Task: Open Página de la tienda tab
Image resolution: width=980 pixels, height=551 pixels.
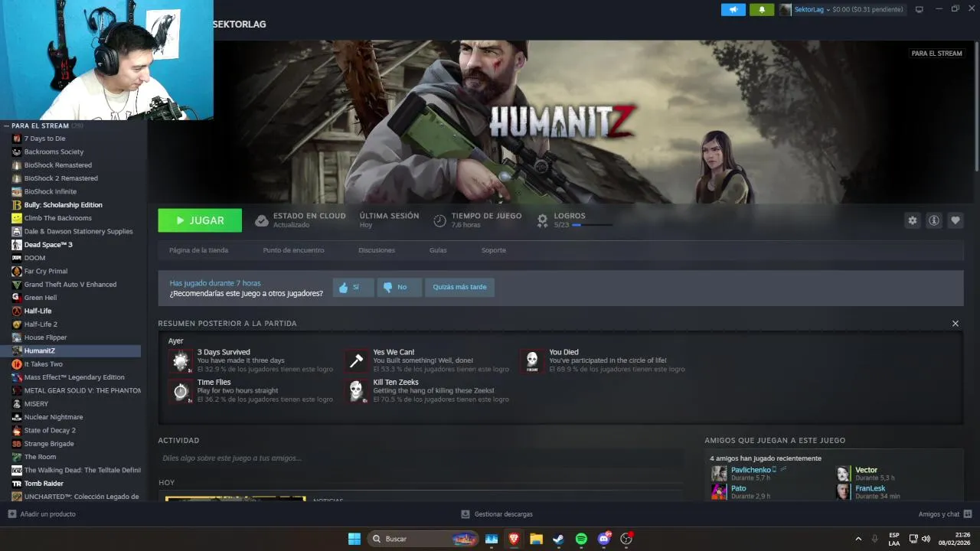Action: pyautogui.click(x=198, y=250)
